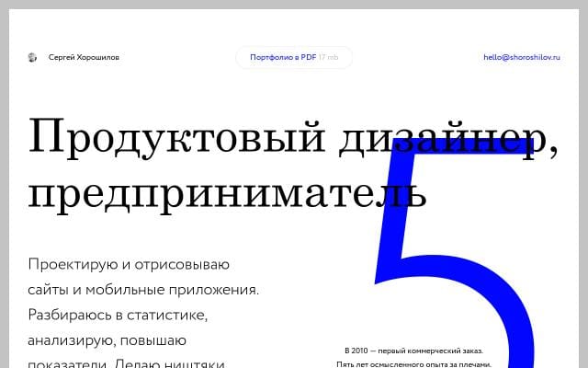Click the line Проектирую и отрисовываю
The width and height of the screenshot is (588, 368).
[128, 266]
